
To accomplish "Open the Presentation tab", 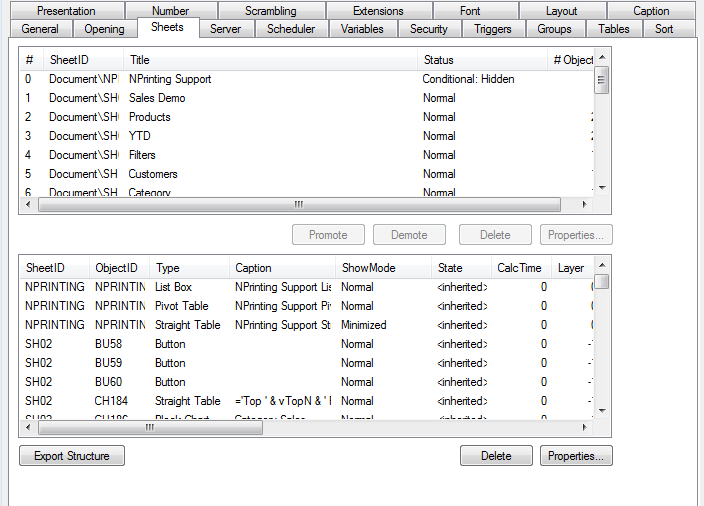I will [66, 11].
